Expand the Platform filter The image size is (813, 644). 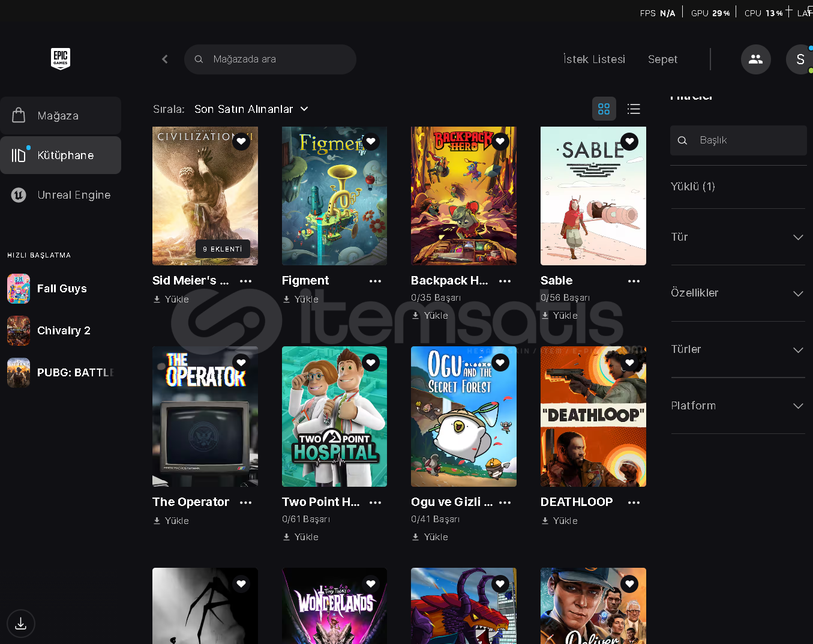[x=737, y=406]
